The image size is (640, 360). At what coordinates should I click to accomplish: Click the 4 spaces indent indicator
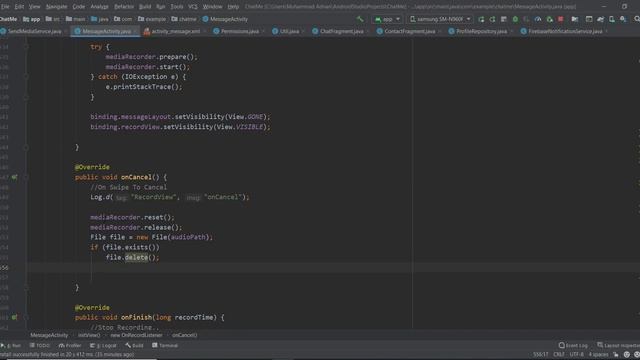pos(598,354)
